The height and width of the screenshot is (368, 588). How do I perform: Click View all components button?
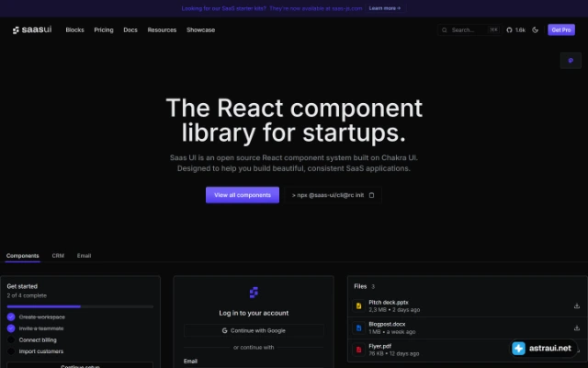(243, 195)
